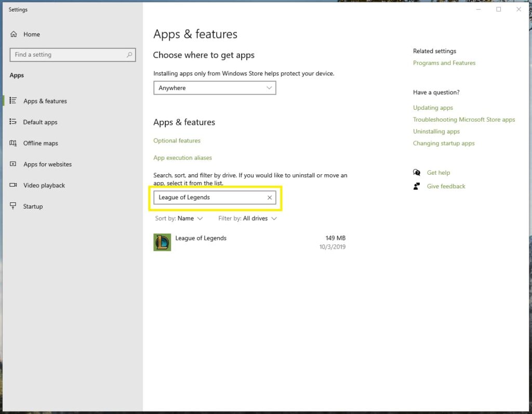Click the League of Legends app icon
Viewport: 532px width, 414px height.
coord(162,242)
